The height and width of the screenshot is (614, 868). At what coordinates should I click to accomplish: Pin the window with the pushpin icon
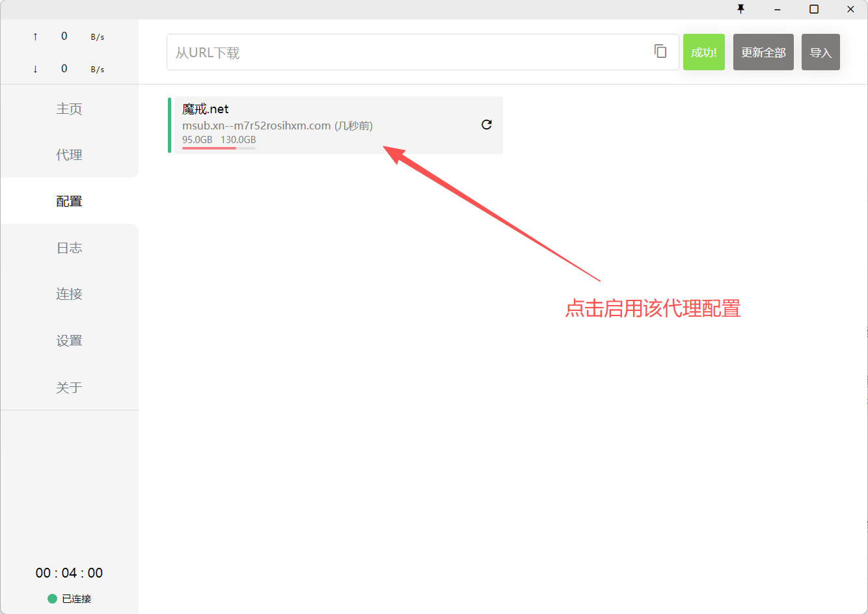740,9
